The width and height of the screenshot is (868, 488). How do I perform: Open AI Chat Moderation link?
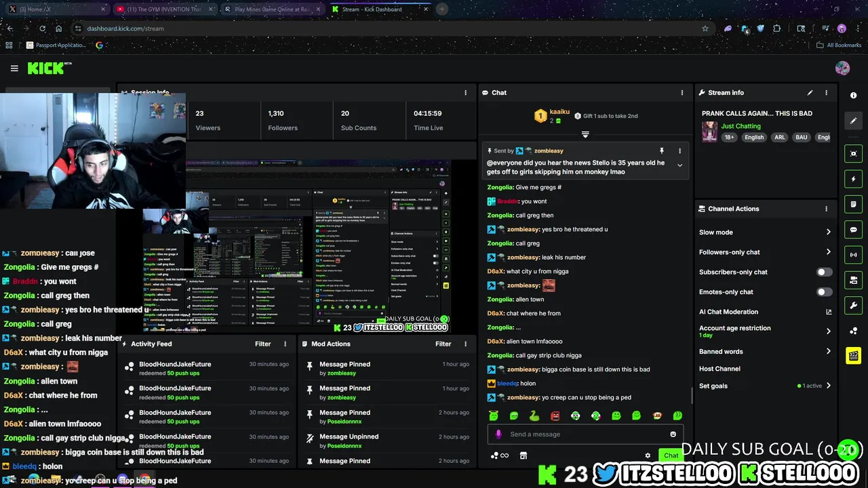click(766, 312)
